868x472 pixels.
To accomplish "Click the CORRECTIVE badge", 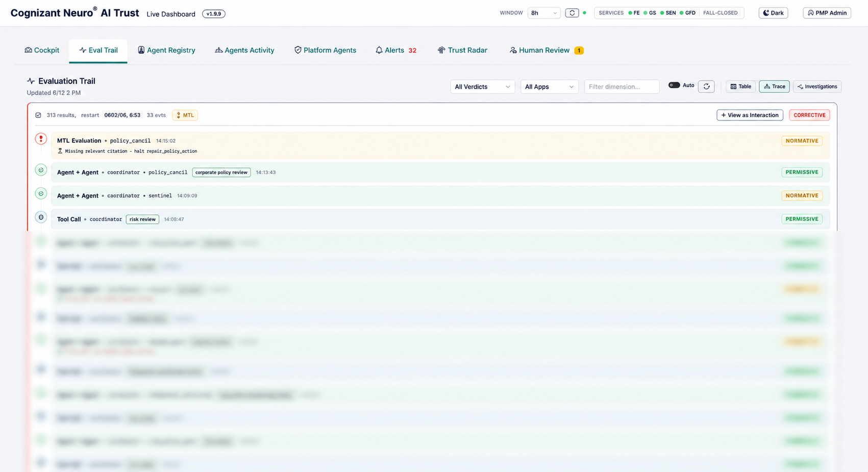I will (809, 115).
